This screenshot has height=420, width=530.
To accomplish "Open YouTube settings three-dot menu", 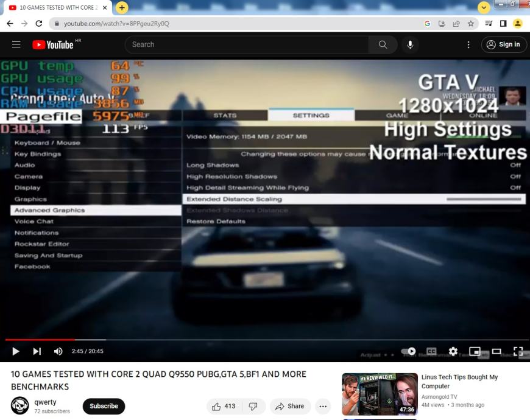I will click(x=468, y=44).
